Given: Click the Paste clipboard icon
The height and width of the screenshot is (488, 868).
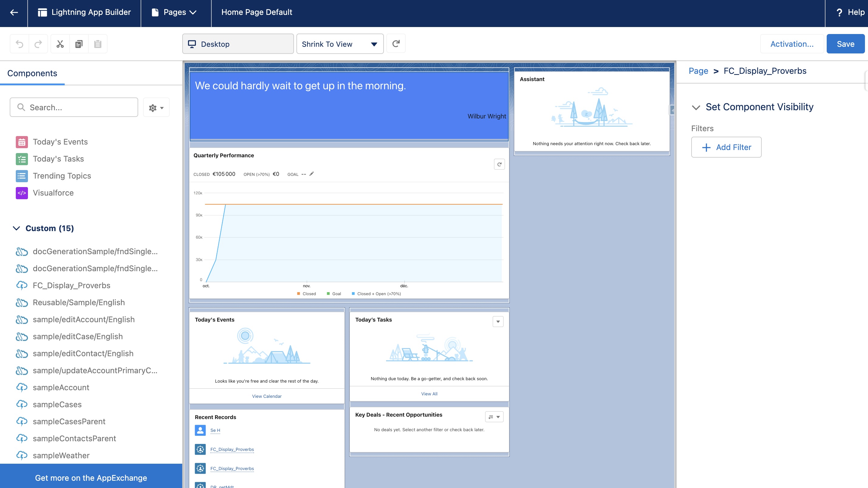Looking at the screenshot, I should point(98,44).
